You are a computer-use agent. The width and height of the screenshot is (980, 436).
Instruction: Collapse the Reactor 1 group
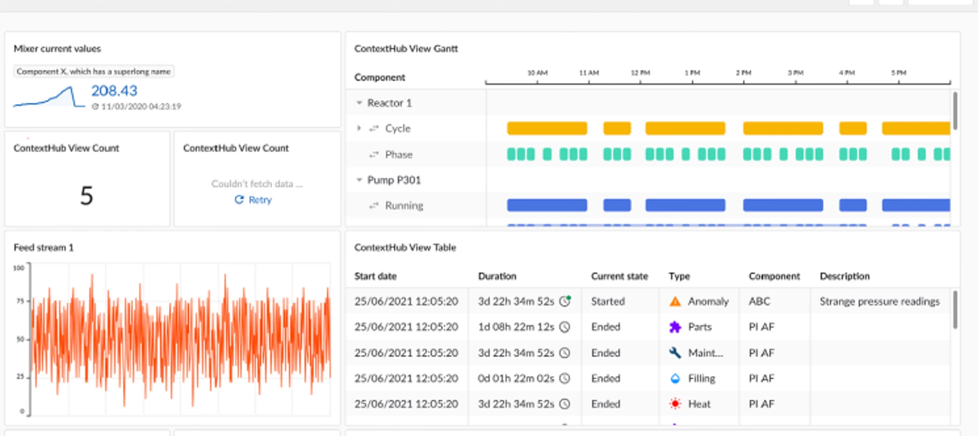358,102
